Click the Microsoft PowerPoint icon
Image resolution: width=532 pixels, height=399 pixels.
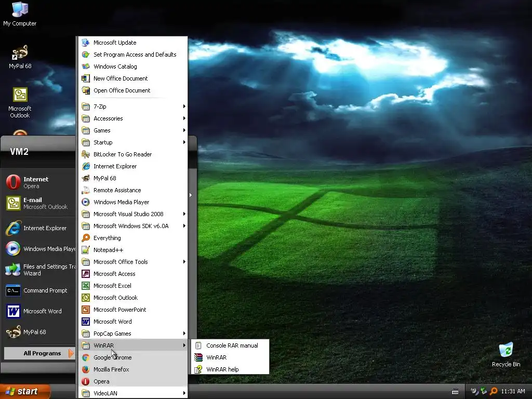tap(86, 310)
